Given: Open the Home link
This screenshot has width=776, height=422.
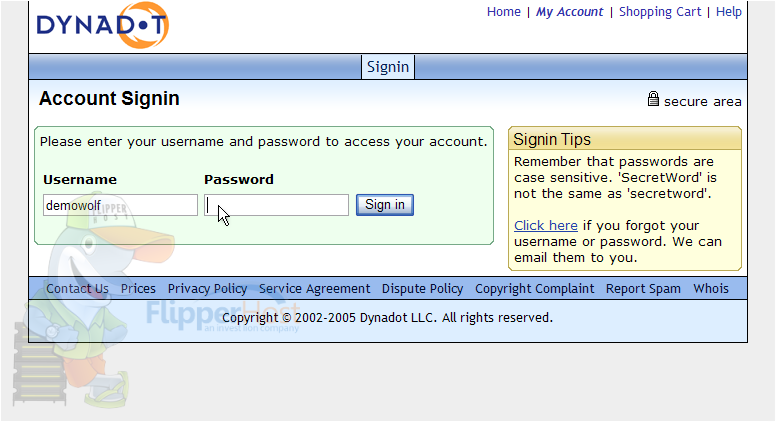Looking at the screenshot, I should [503, 12].
